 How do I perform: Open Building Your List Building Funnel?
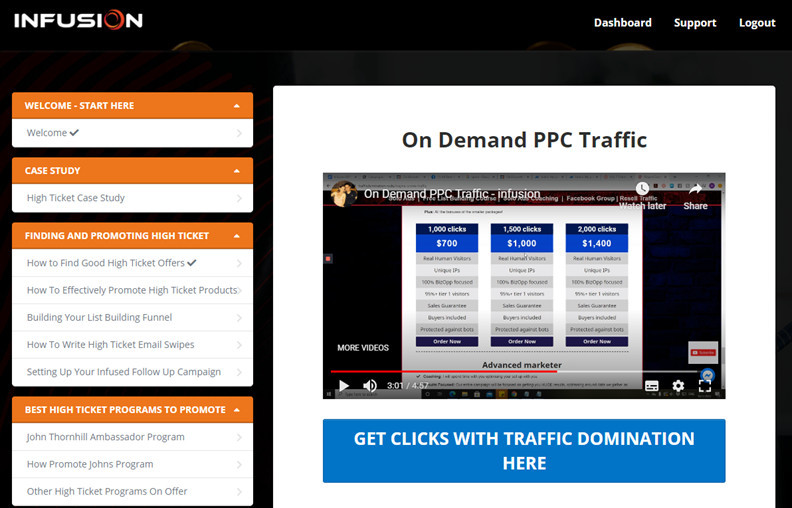[x=132, y=318]
